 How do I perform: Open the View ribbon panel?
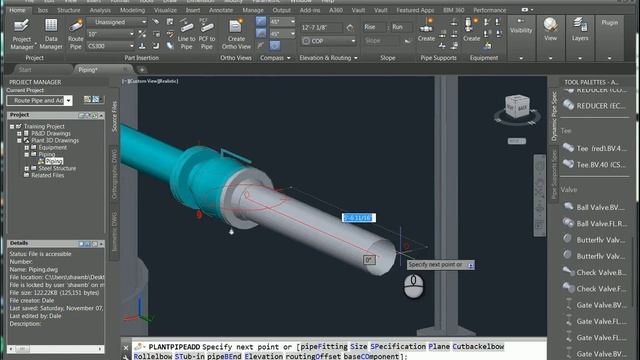(550, 30)
